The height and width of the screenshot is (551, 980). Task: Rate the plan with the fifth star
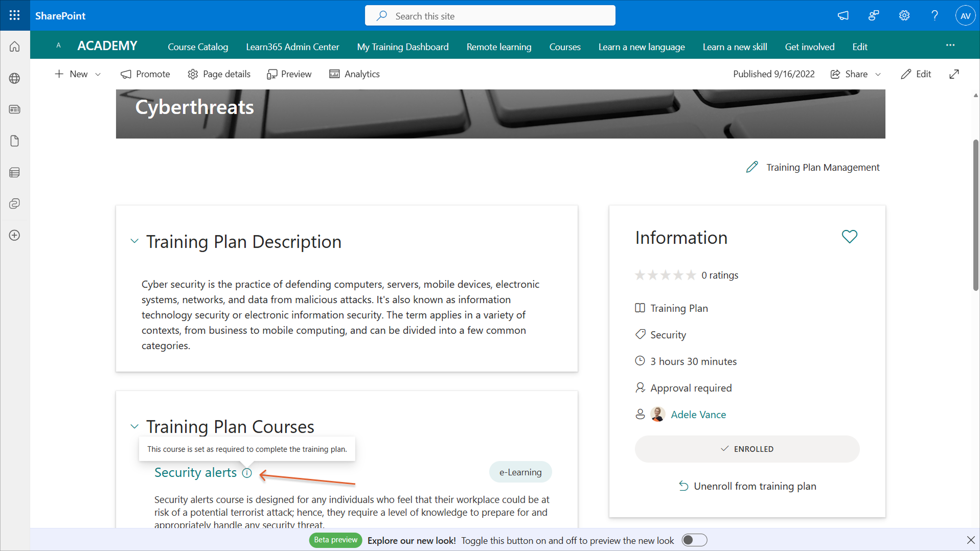point(691,275)
